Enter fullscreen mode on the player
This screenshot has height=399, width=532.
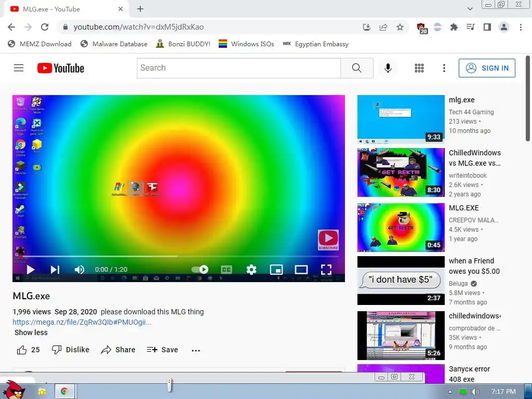[326, 270]
